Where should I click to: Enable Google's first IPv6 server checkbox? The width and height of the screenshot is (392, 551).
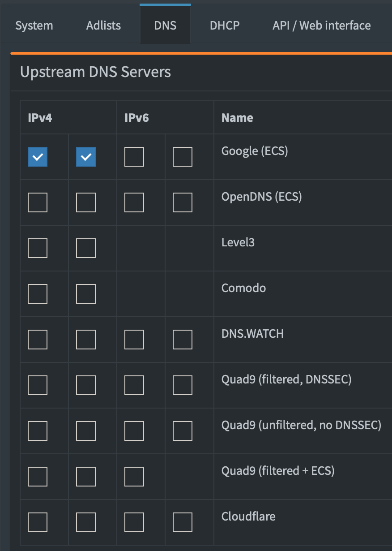point(134,157)
